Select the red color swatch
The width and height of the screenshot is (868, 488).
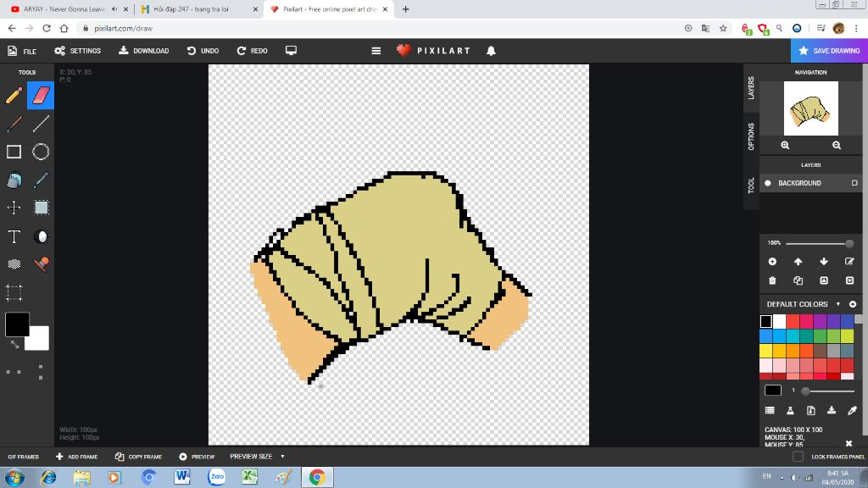pyautogui.click(x=794, y=319)
